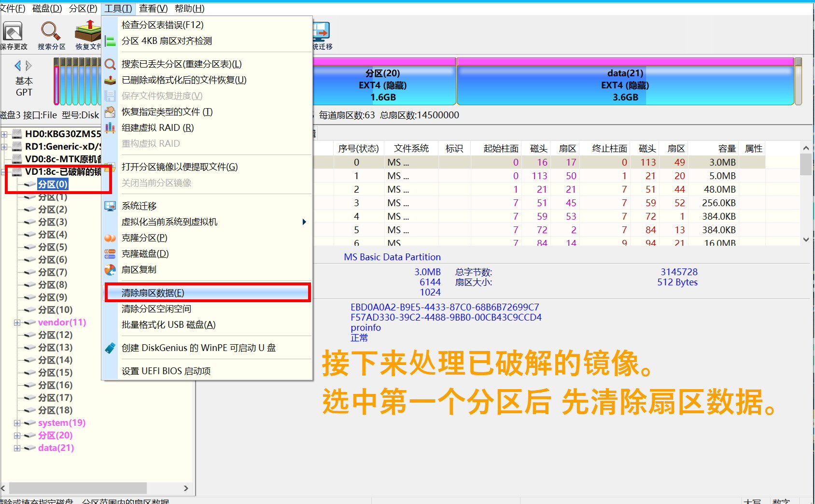This screenshot has height=504, width=815.
Task: Expand the data(21) tree node
Action: point(17,448)
